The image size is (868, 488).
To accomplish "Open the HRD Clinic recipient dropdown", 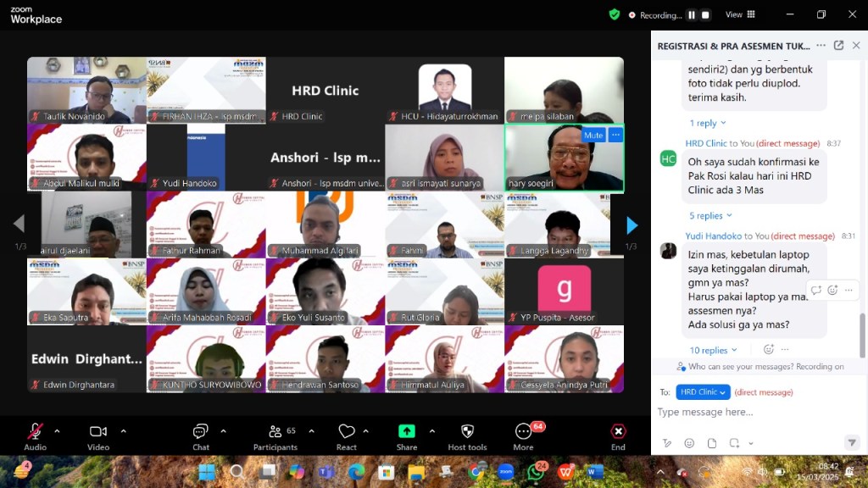I will point(703,392).
